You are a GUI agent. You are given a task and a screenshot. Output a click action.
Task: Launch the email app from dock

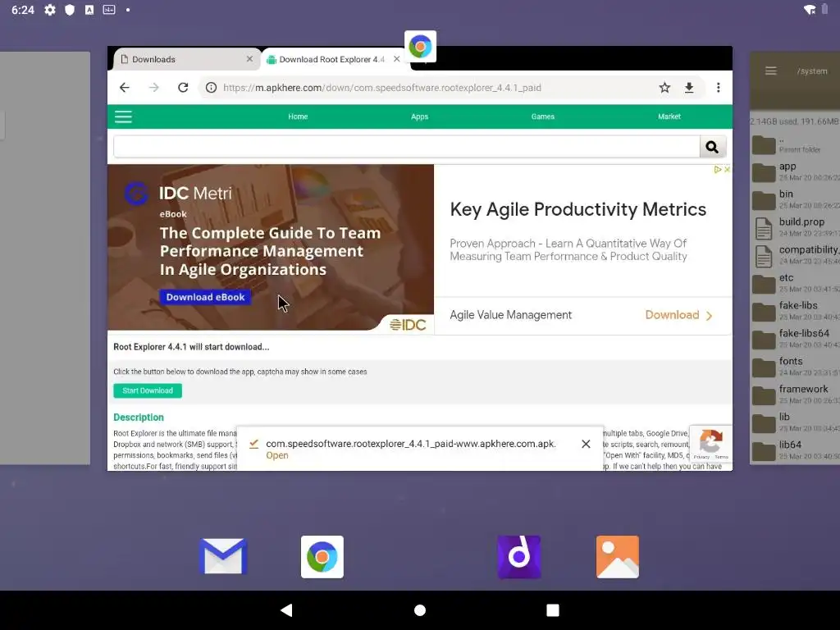point(223,557)
